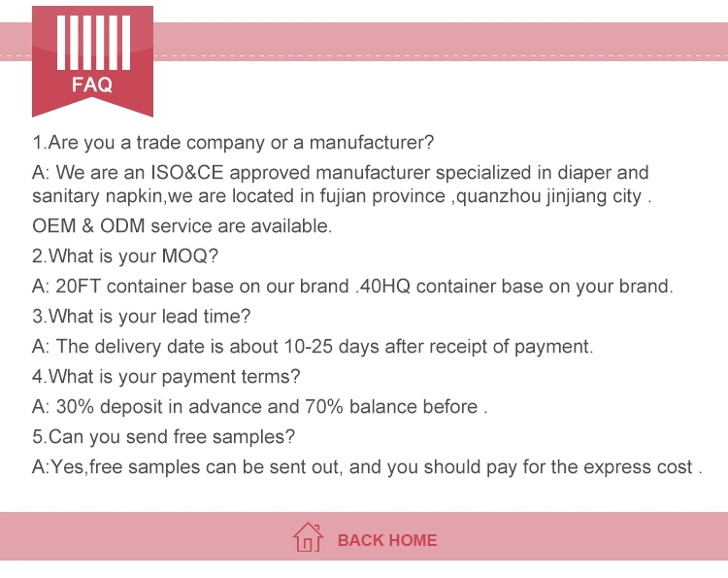Select the 'What is your MOQ?' question
This screenshot has width=728, height=578.
pos(125,256)
